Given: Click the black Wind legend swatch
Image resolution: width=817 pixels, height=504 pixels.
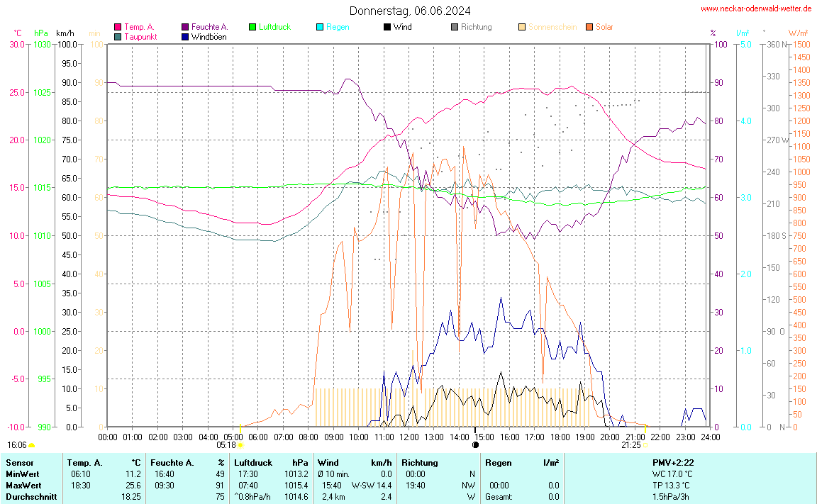Looking at the screenshot, I should [387, 27].
